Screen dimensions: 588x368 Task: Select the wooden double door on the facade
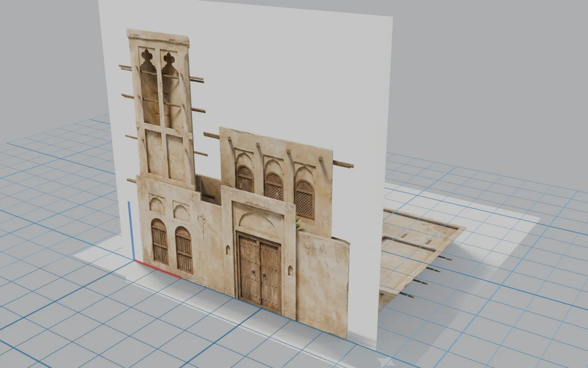coord(260,273)
